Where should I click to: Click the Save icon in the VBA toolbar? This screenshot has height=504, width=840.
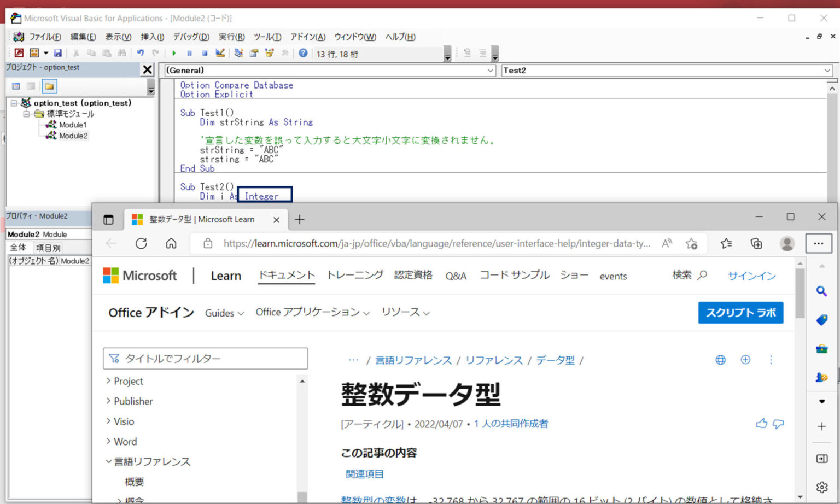click(58, 53)
